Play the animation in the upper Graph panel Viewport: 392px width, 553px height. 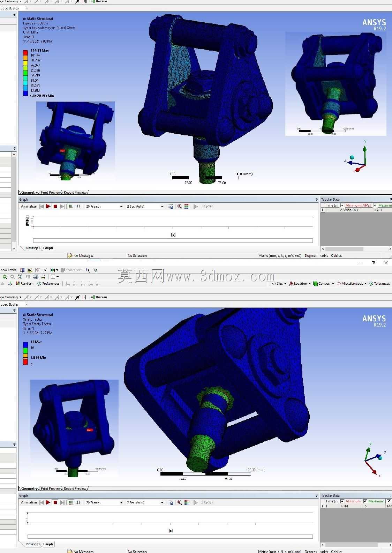(48, 206)
